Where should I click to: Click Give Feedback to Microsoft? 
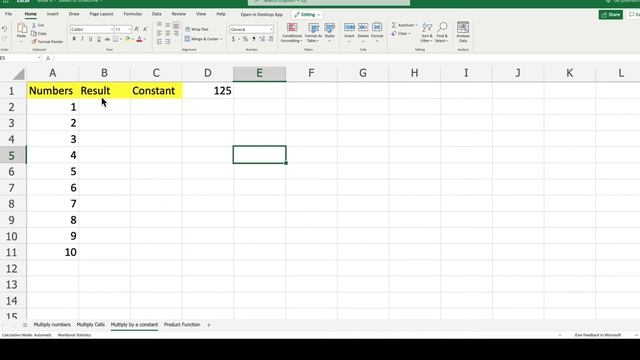coord(598,335)
